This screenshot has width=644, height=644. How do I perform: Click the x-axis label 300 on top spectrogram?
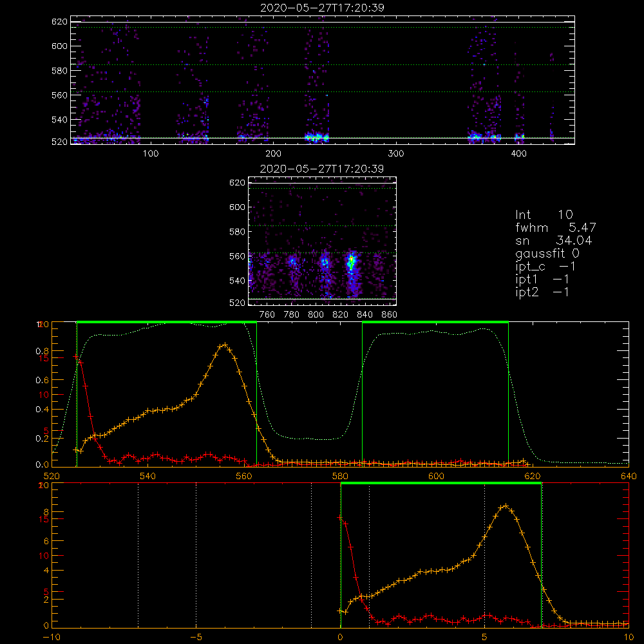396,154
